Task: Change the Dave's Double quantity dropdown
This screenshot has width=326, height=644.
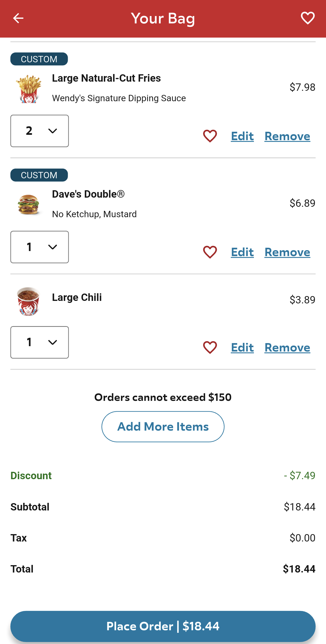Action: pos(39,247)
